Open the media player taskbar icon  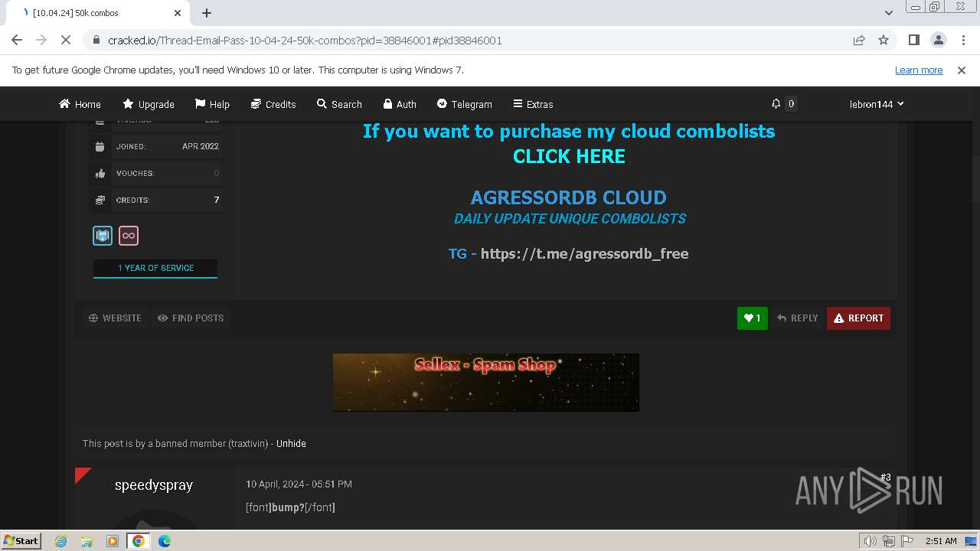point(113,541)
